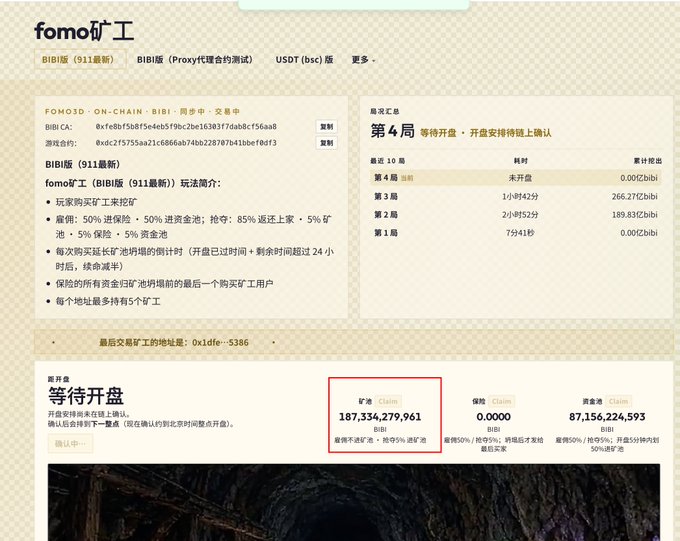680x541 pixels.
Task: Click the fomo矿工 site title
Action: coord(84,31)
